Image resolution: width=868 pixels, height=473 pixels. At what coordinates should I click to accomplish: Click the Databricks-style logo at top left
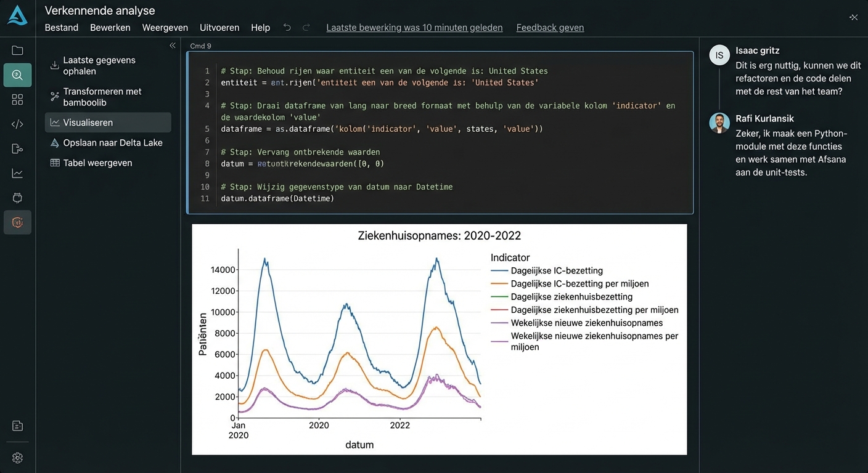pyautogui.click(x=17, y=15)
